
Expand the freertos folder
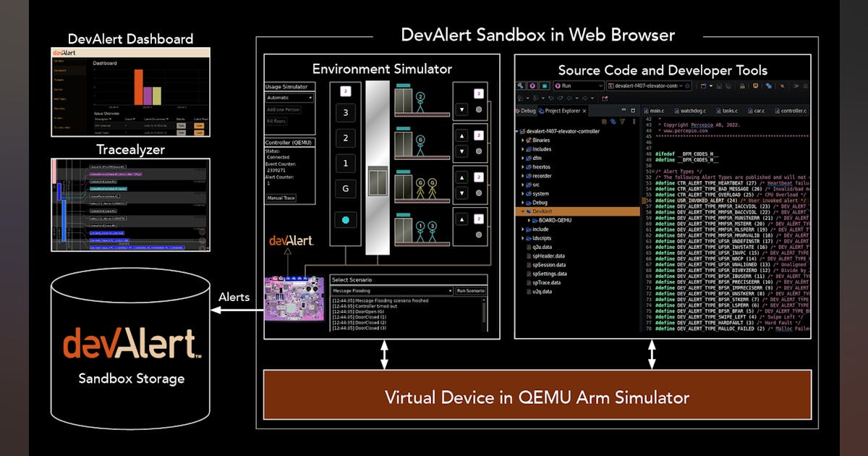coord(523,167)
